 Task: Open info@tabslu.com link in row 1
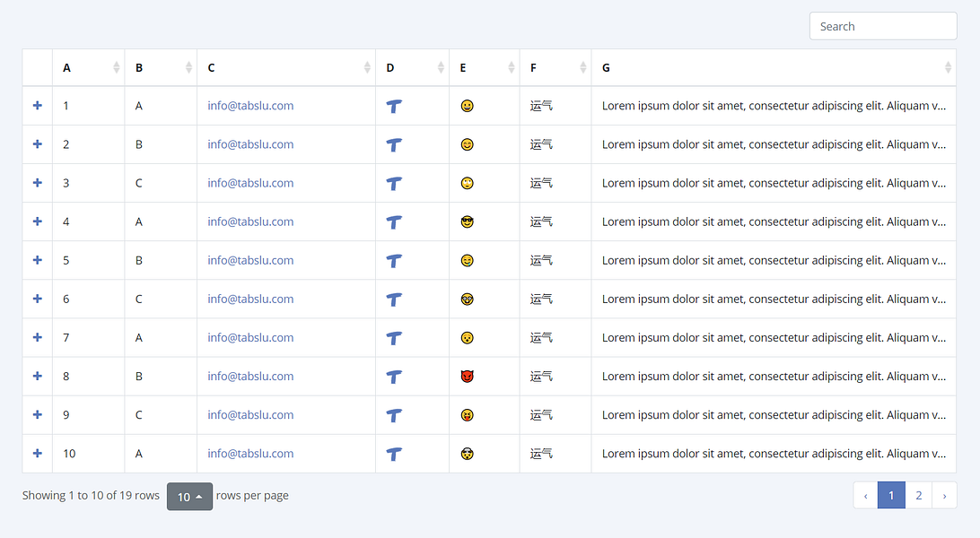click(x=250, y=106)
